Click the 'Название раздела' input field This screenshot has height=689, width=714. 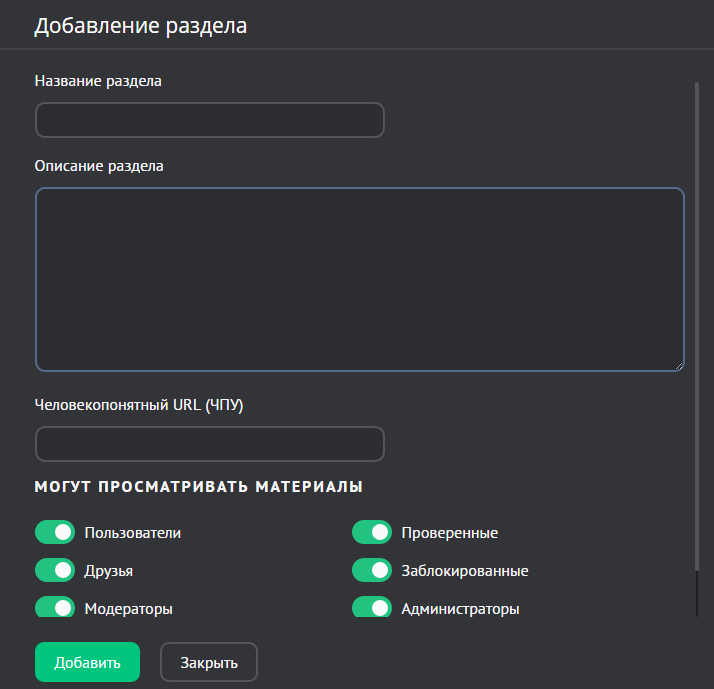210,120
